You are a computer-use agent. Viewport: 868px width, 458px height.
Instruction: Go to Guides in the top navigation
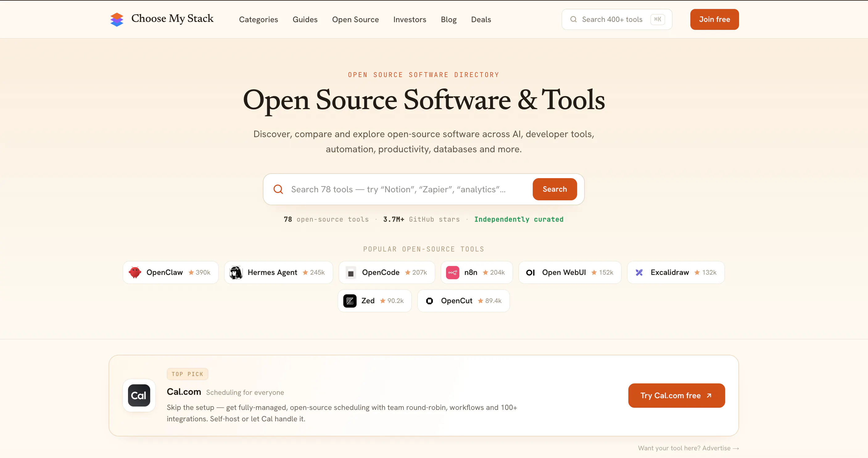coord(305,19)
